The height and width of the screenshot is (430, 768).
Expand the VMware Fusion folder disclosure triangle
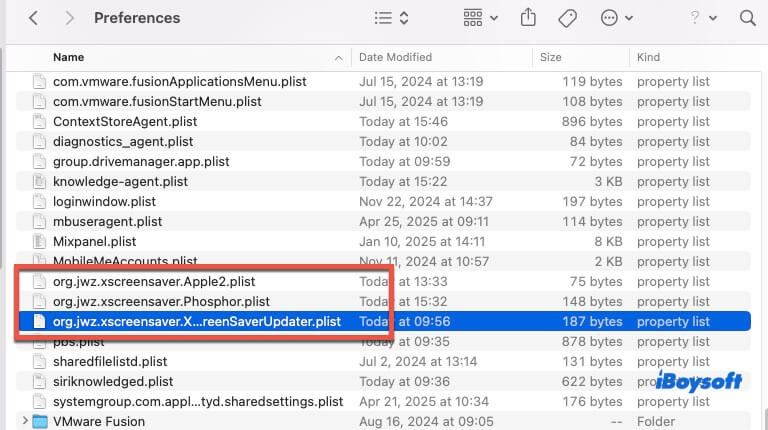[24, 421]
